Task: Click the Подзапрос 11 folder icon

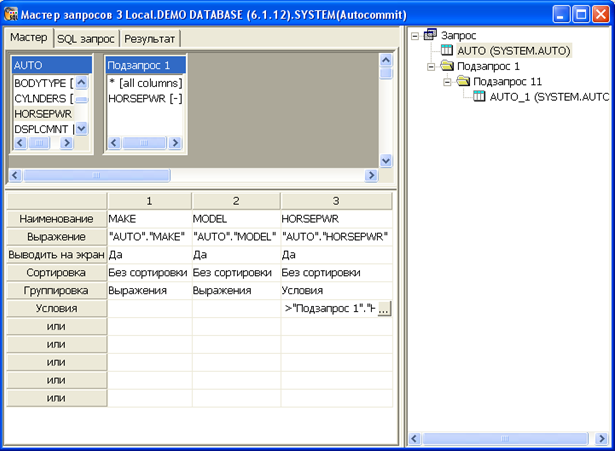Action: tap(463, 82)
